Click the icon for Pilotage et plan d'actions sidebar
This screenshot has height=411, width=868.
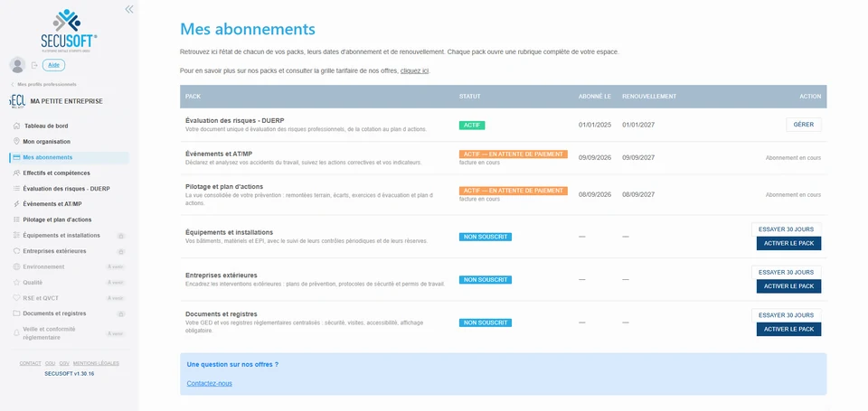click(16, 220)
